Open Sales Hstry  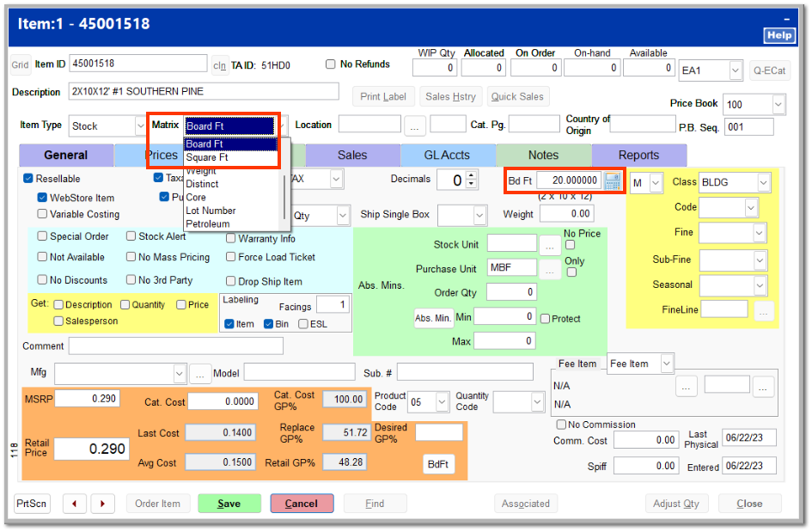click(x=450, y=97)
